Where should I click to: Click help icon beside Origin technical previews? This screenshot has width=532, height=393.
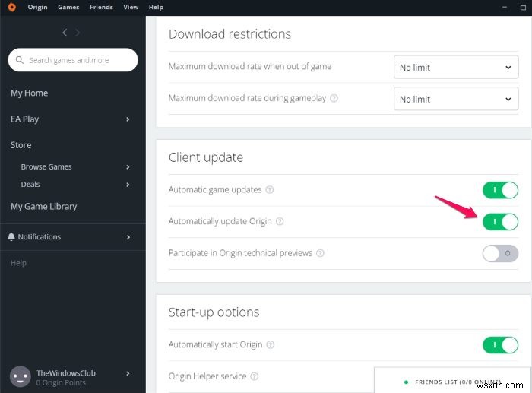tap(319, 253)
